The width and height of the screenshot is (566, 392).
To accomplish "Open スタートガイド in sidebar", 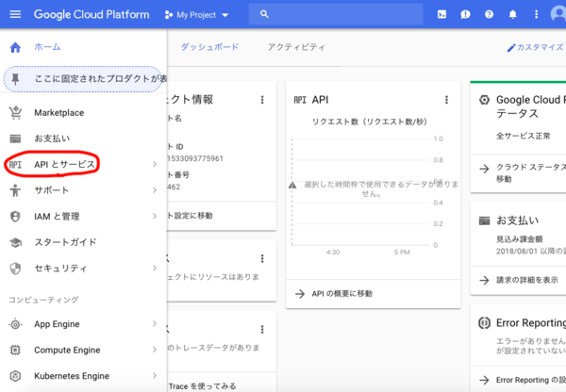I will point(66,242).
